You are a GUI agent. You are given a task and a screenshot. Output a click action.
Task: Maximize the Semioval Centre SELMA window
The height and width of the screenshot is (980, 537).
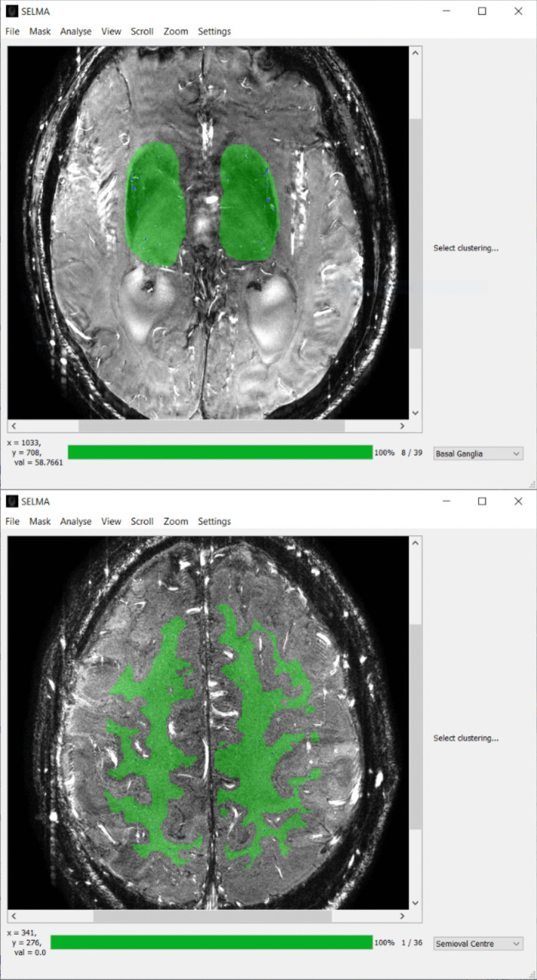(x=482, y=501)
